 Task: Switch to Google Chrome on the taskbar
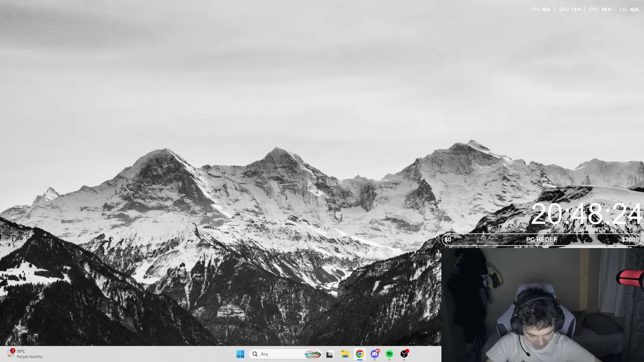360,354
